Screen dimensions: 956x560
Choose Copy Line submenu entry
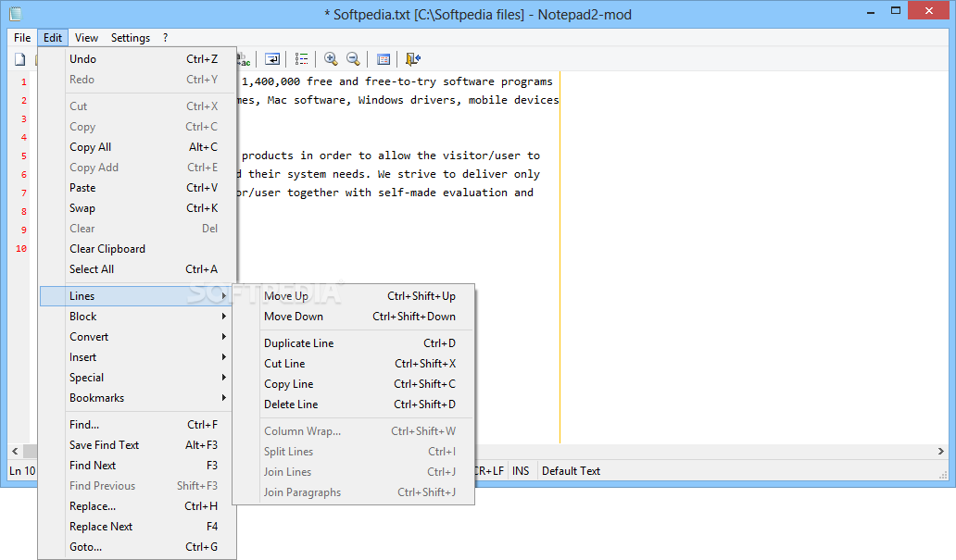[354, 384]
